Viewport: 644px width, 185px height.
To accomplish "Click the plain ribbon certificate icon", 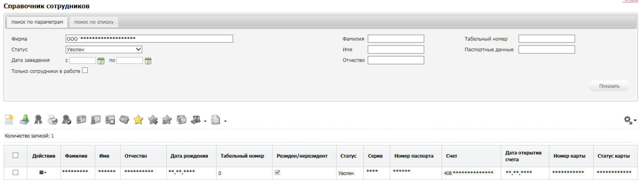I will tap(39, 120).
